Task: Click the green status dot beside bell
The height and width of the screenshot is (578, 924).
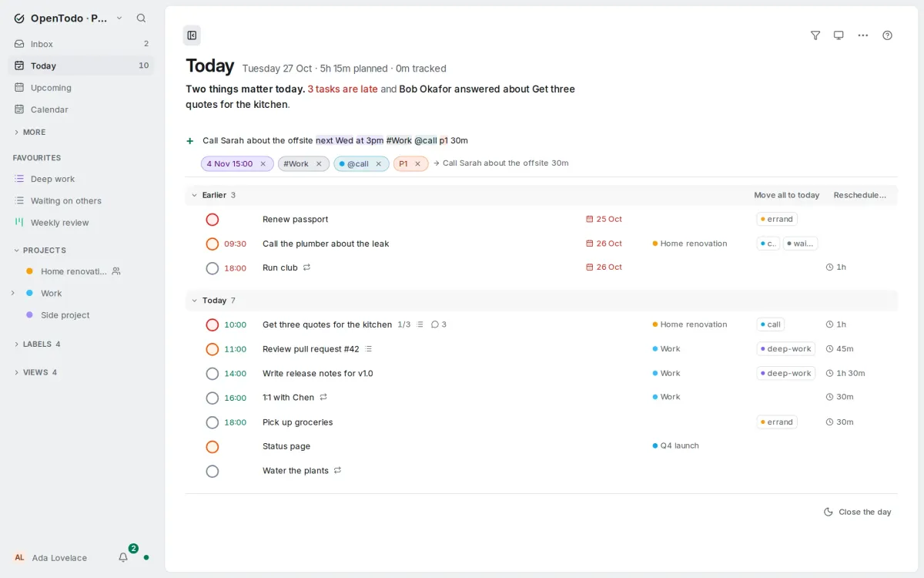Action: 146,557
